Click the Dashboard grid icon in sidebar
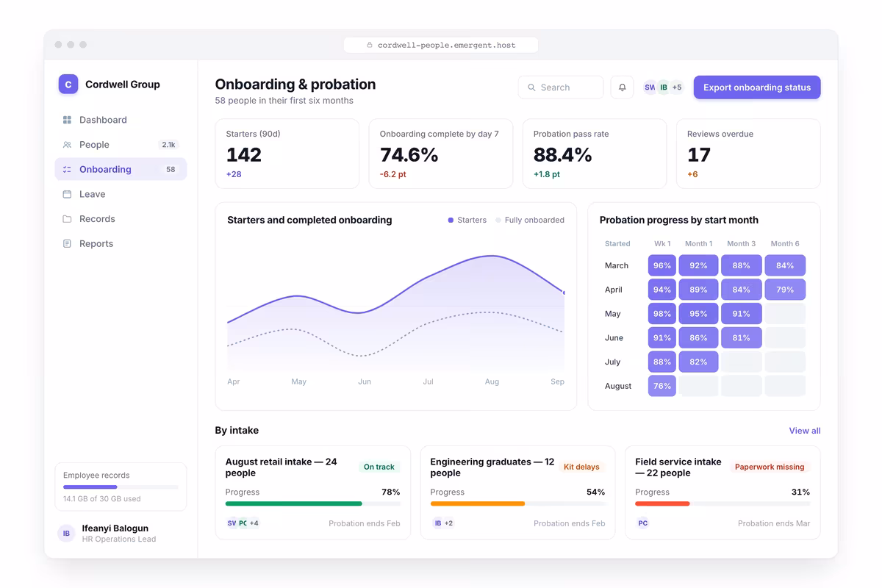Image resolution: width=882 pixels, height=588 pixels. pyautogui.click(x=67, y=120)
